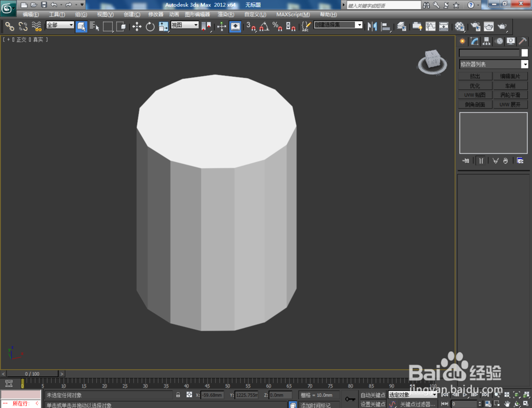Click the Save File floppy icon
Screen dimensions: 532x408
coord(44,5)
